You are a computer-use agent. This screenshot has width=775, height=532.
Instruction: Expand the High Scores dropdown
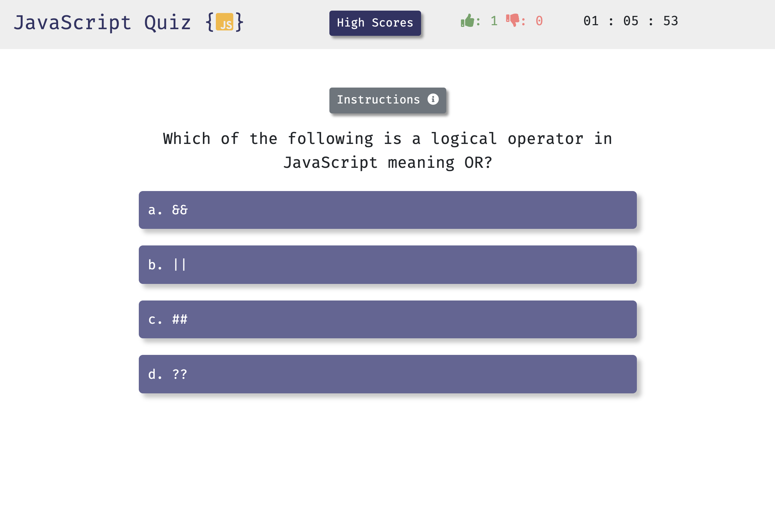click(375, 22)
